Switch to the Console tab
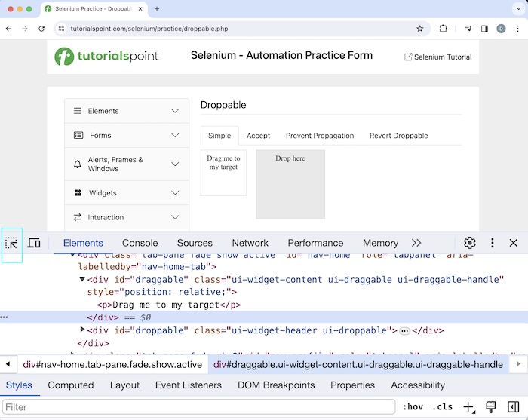Screen dimensions: 528x420 140,243
